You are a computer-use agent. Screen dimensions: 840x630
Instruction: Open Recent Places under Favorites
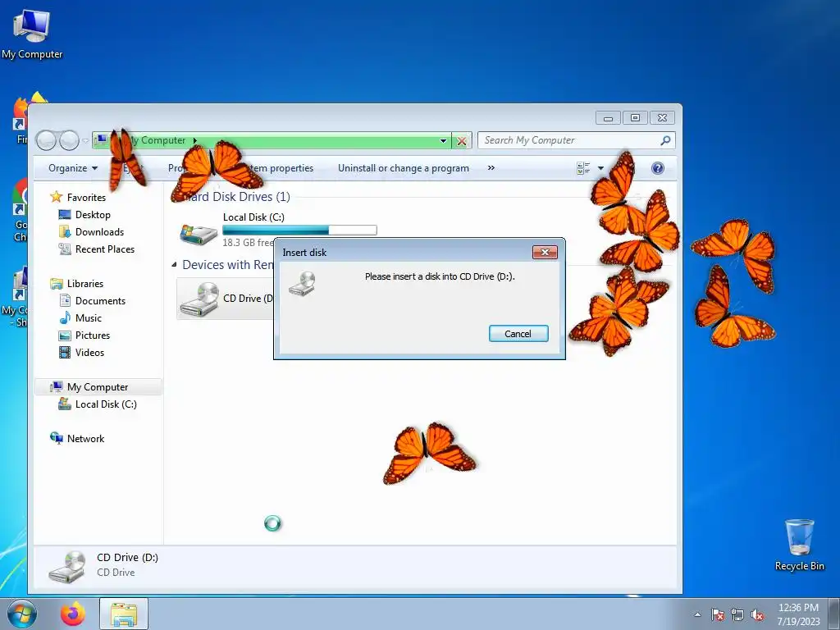tap(105, 249)
